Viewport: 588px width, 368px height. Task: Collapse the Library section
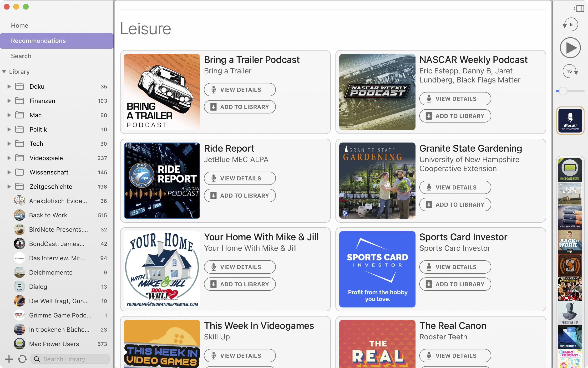[x=4, y=72]
